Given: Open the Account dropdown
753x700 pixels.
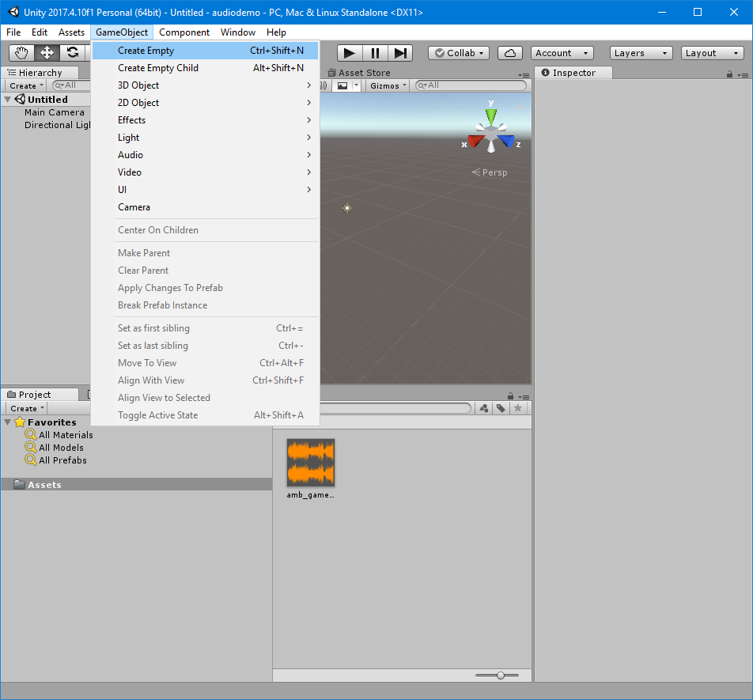Looking at the screenshot, I should [x=562, y=53].
